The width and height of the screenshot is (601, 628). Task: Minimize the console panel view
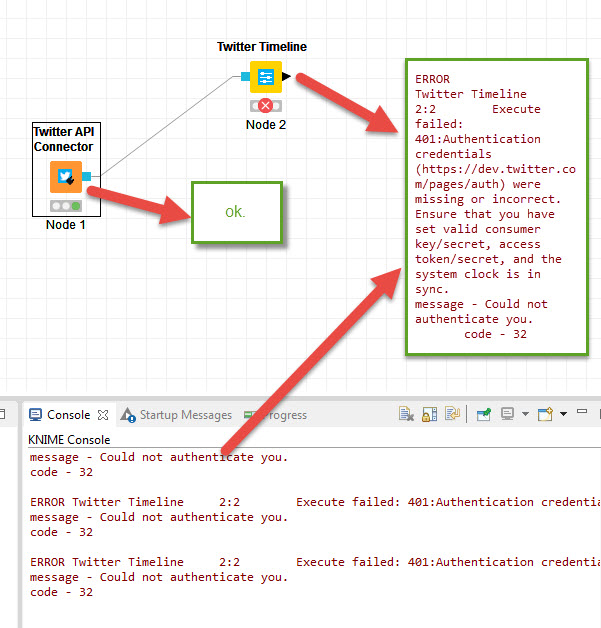(x=583, y=413)
